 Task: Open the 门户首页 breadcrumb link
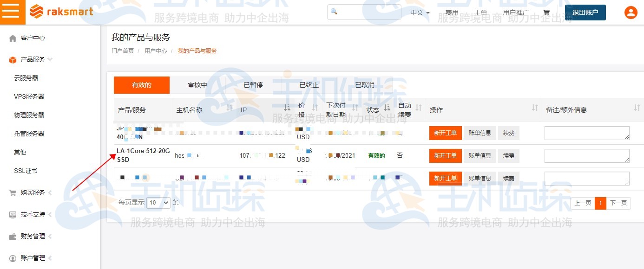pyautogui.click(x=124, y=50)
